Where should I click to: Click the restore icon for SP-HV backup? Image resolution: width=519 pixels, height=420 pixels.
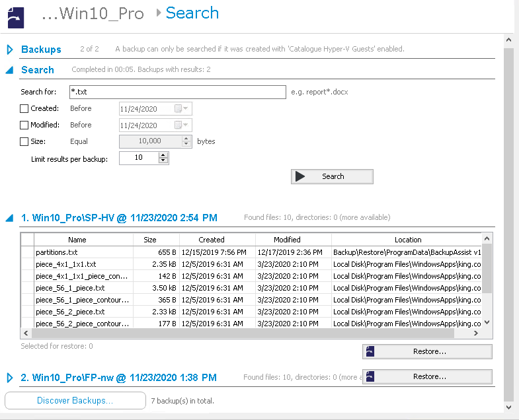[x=370, y=351]
